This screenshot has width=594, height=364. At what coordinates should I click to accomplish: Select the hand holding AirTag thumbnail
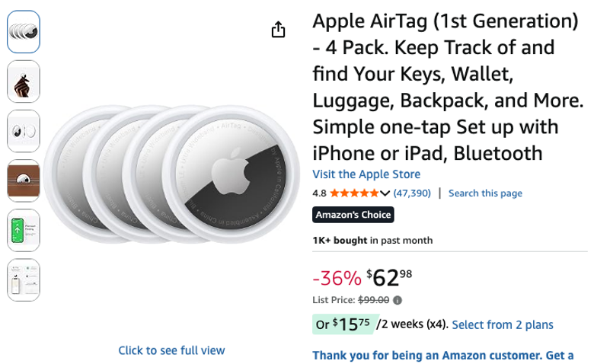pos(24,81)
